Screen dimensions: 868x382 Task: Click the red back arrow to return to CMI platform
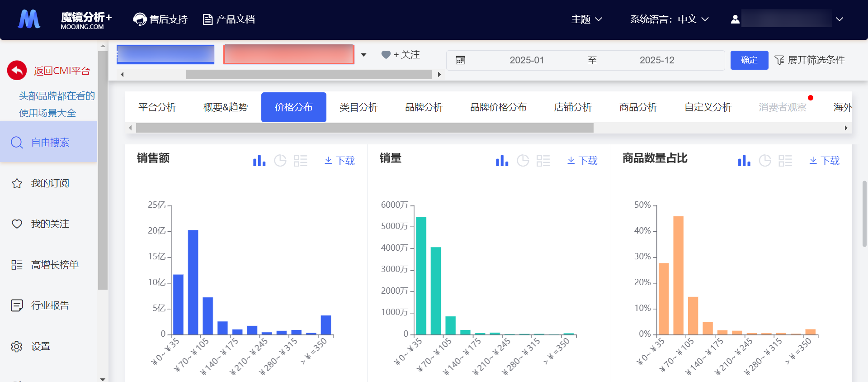click(x=17, y=71)
